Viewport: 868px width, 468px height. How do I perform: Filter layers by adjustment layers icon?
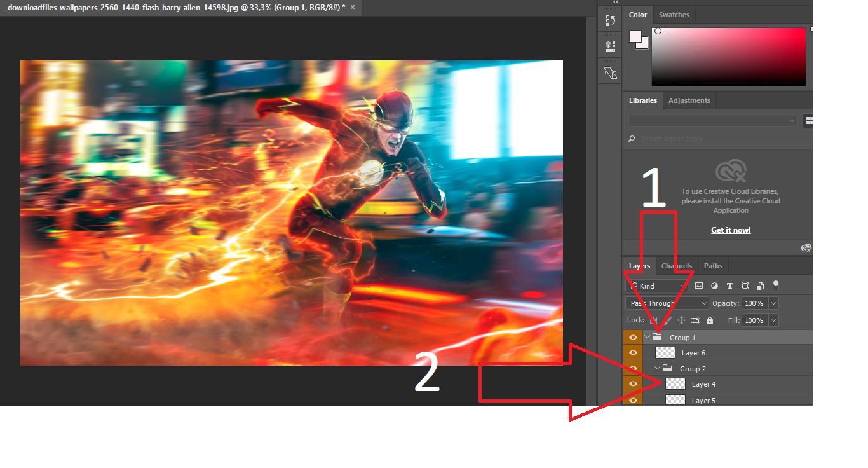[714, 286]
